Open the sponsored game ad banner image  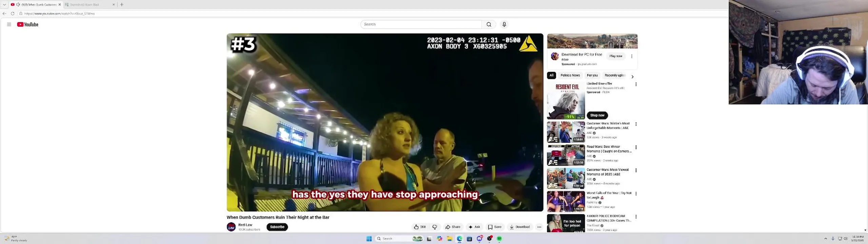pyautogui.click(x=592, y=41)
